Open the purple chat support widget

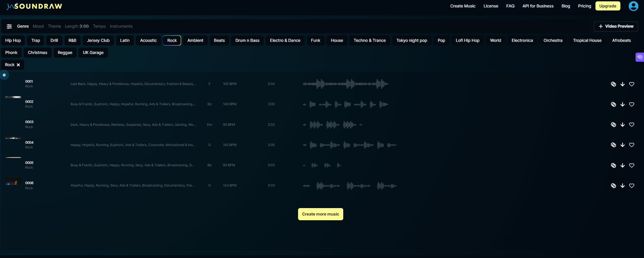coord(639,57)
